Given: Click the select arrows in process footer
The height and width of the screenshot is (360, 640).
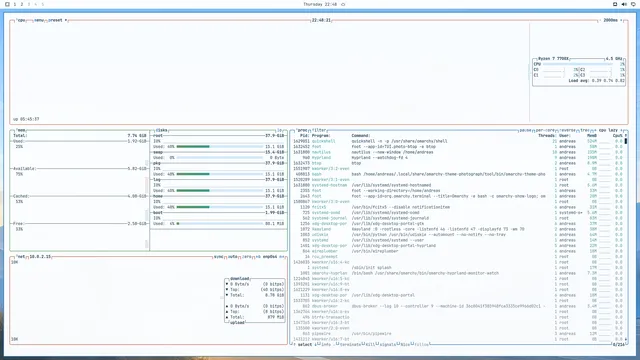Looking at the screenshot, I should click(x=305, y=345).
